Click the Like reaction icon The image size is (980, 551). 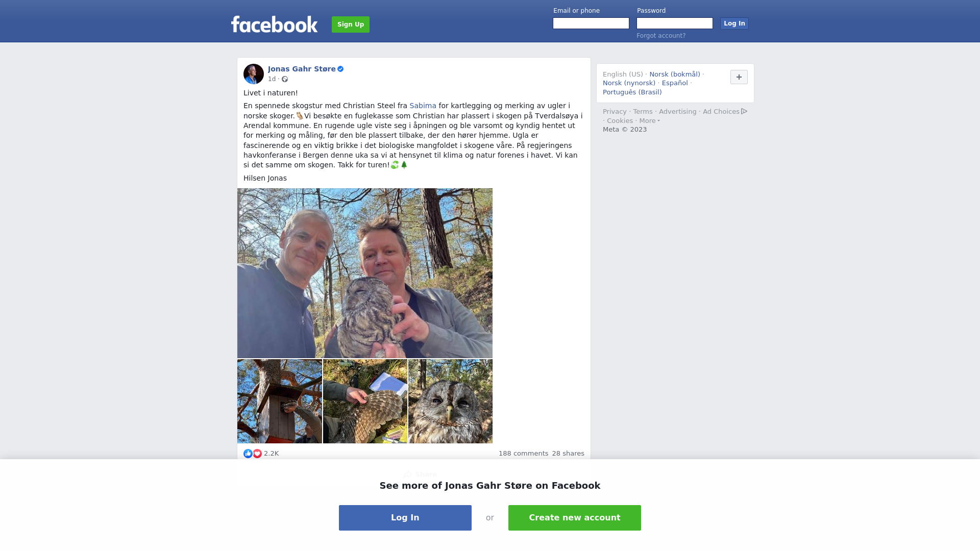(x=248, y=454)
